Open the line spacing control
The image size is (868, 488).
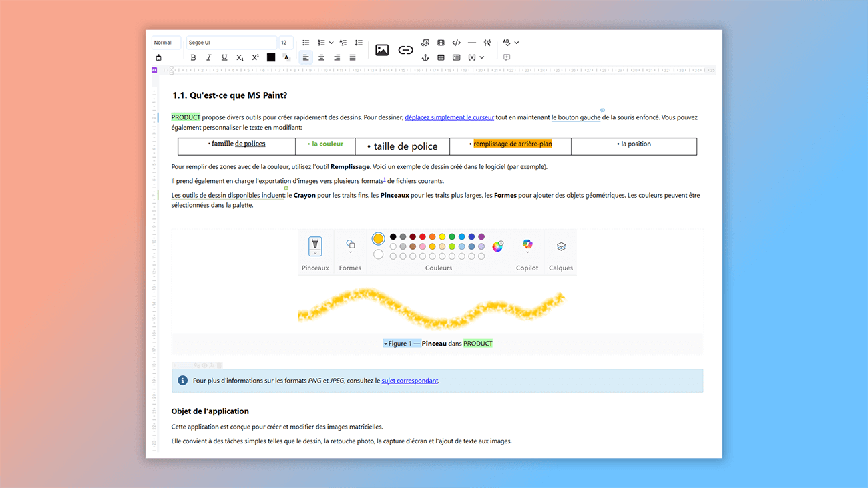(x=359, y=42)
